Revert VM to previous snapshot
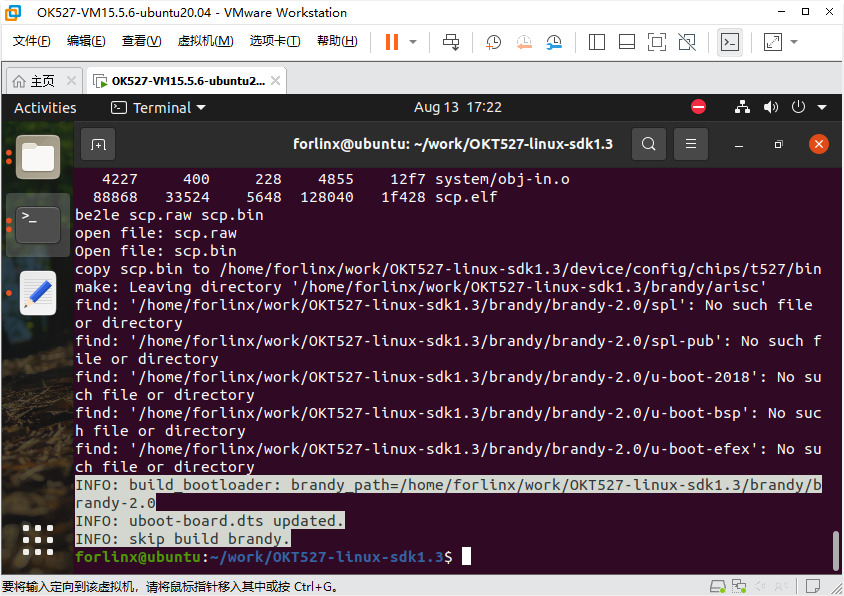The width and height of the screenshot is (844, 596). click(524, 42)
